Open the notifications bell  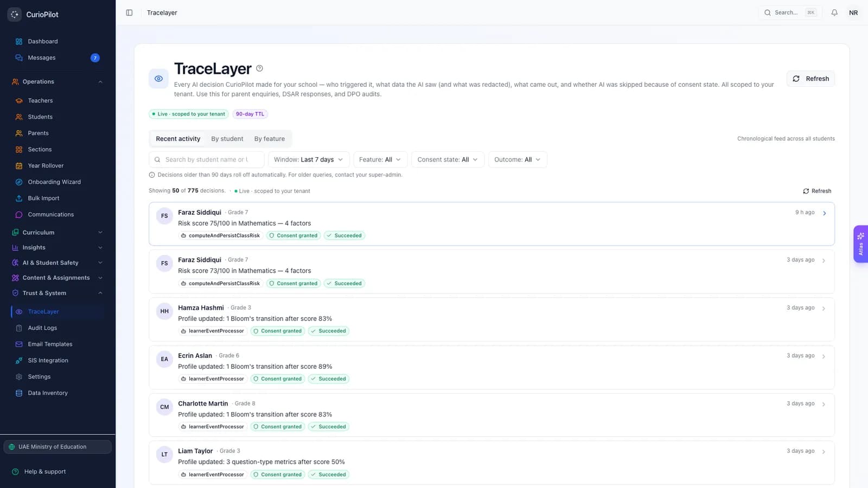[834, 12]
